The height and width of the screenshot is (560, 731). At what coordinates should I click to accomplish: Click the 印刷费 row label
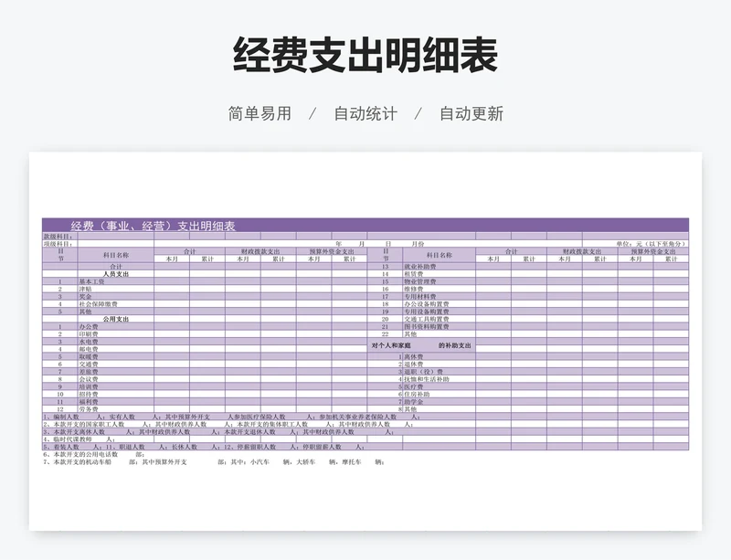(x=89, y=334)
